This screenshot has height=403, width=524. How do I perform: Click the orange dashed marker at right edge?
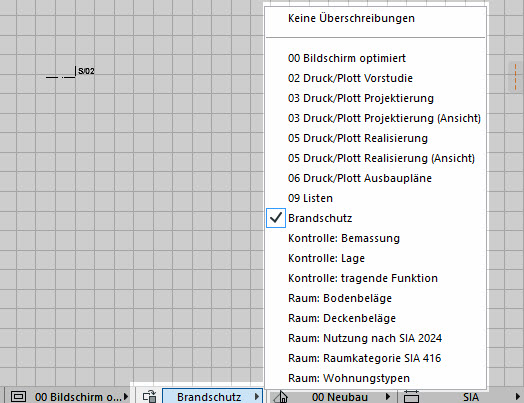pos(515,77)
